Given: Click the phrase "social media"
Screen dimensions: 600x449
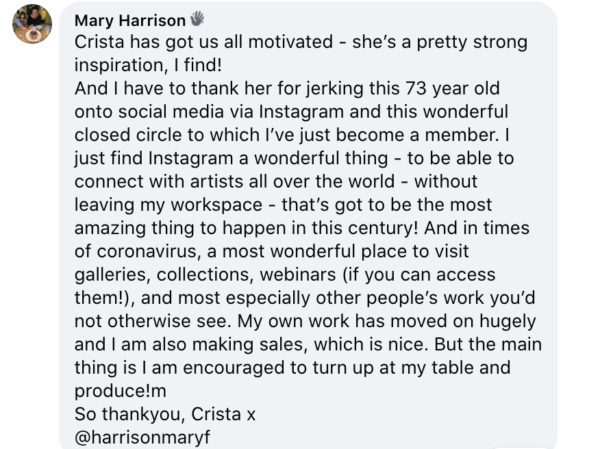Looking at the screenshot, I should (x=160, y=114).
